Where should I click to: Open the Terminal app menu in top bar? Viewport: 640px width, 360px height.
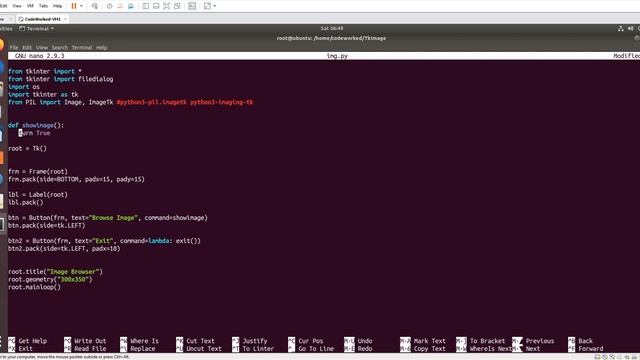click(x=36, y=29)
